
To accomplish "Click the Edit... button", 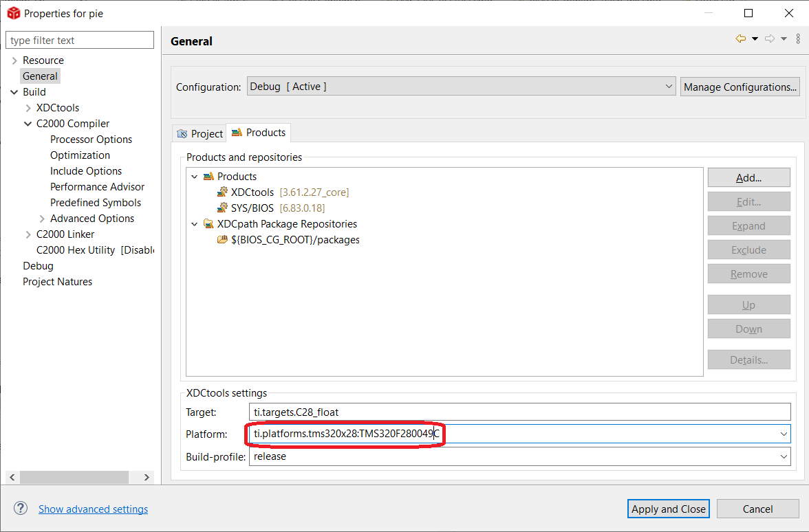I will 748,201.
